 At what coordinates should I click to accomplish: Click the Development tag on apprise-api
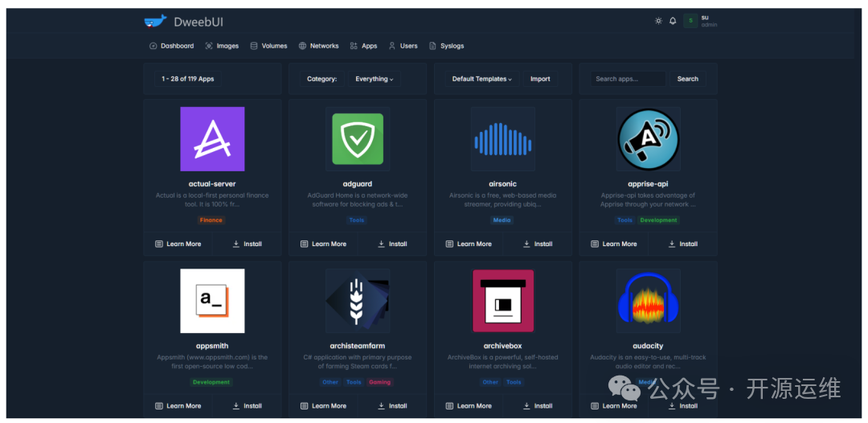point(659,220)
